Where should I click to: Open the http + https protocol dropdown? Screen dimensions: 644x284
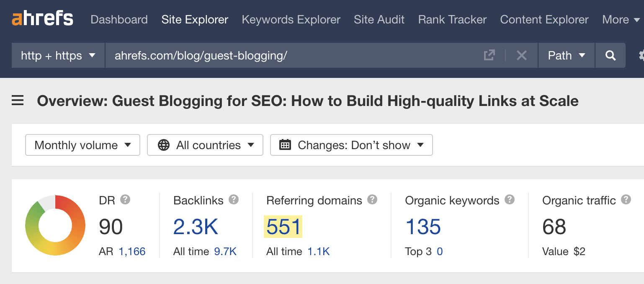pos(58,55)
